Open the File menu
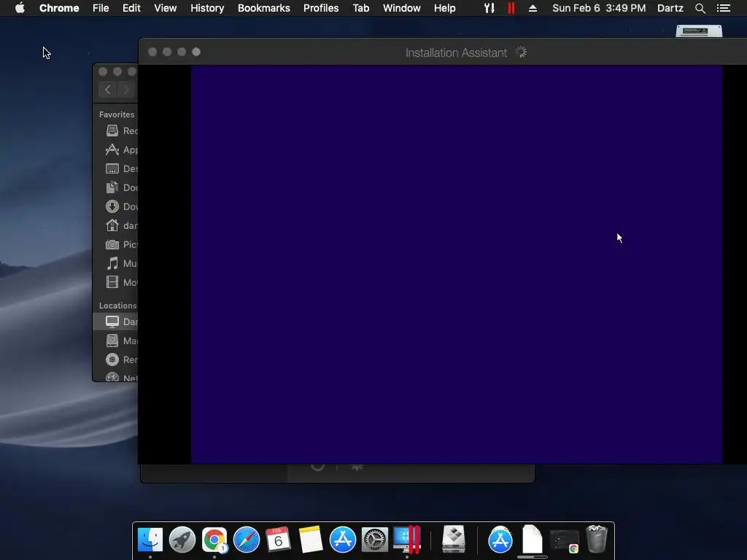This screenshot has height=560, width=747. (x=101, y=8)
